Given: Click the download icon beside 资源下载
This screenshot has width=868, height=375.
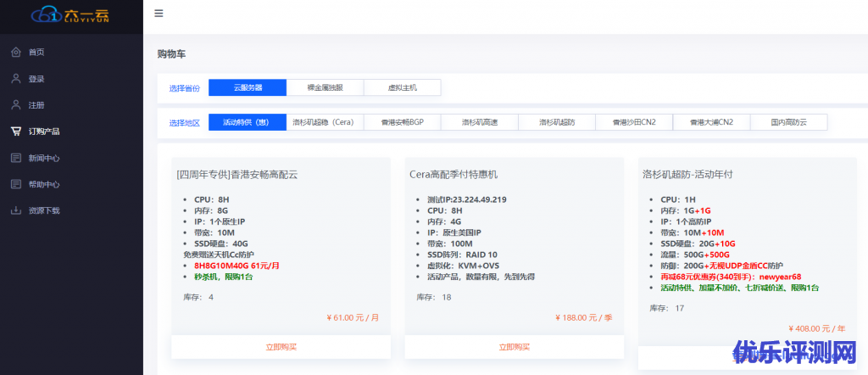Looking at the screenshot, I should click(x=16, y=210).
